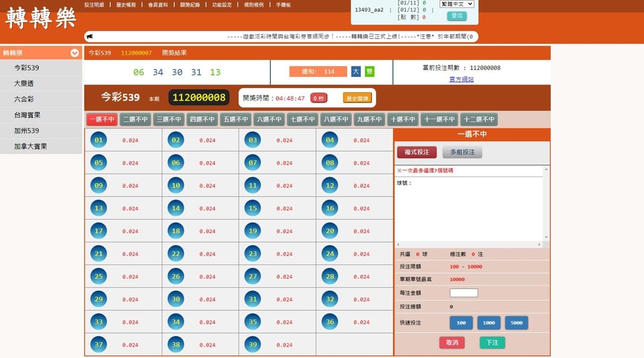Collapse the 轉轉樂 sidebar menu arrow

(x=74, y=53)
